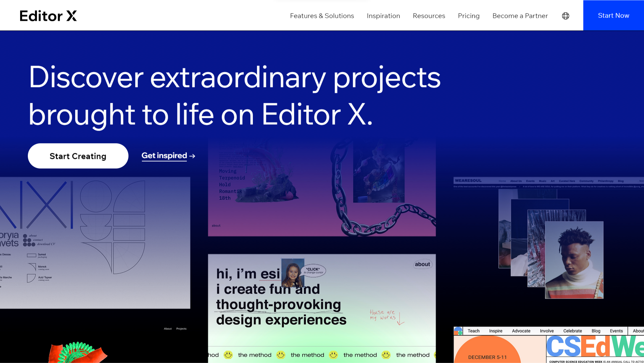Click the arrow next to Get inspired
Viewport: 644px width, 363px height.
[x=192, y=156]
